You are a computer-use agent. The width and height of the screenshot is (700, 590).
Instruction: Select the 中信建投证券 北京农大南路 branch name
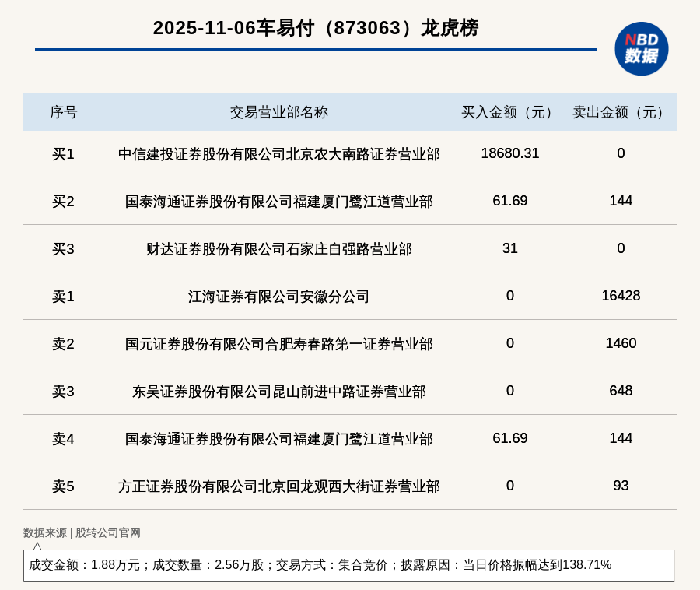[x=278, y=154]
